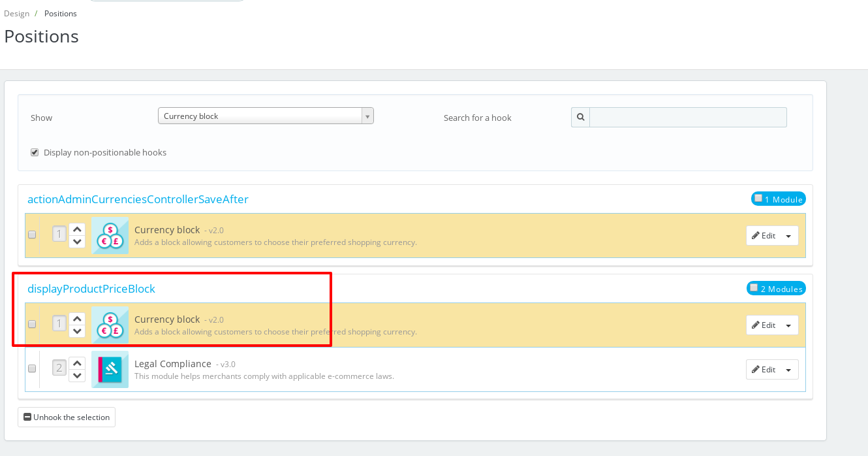Check the Legal Compliance row checkbox
This screenshot has width=868, height=456.
[32, 368]
